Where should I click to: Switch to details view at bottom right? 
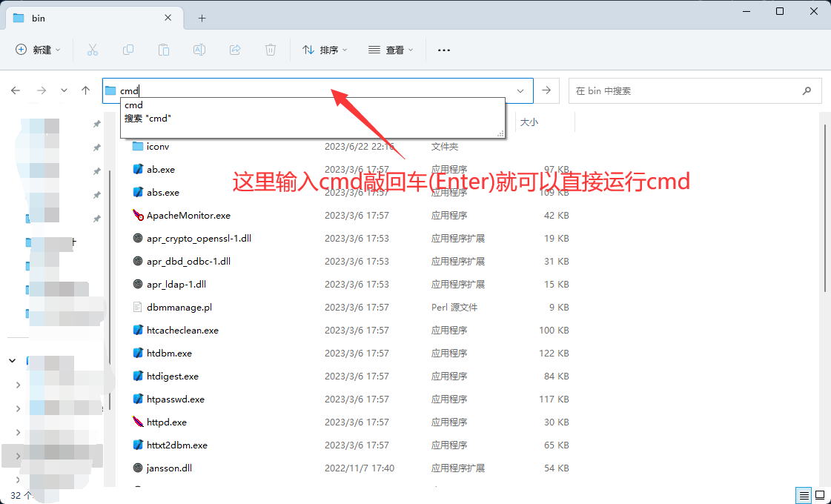click(803, 495)
